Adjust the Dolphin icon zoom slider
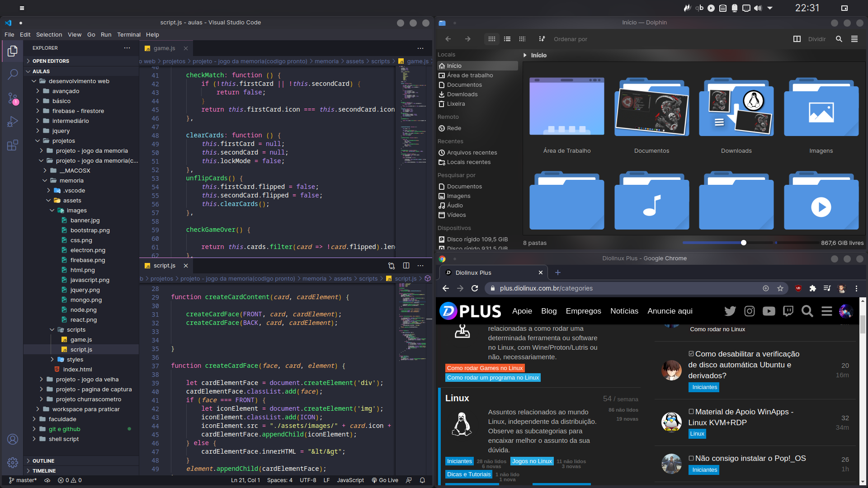Image resolution: width=868 pixels, height=488 pixels. (744, 243)
